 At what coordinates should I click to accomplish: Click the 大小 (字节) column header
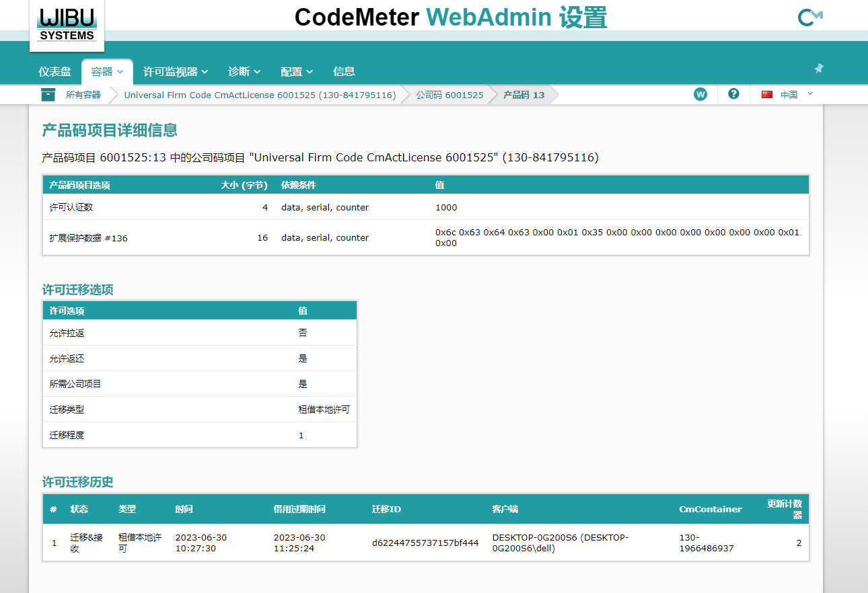(x=244, y=185)
